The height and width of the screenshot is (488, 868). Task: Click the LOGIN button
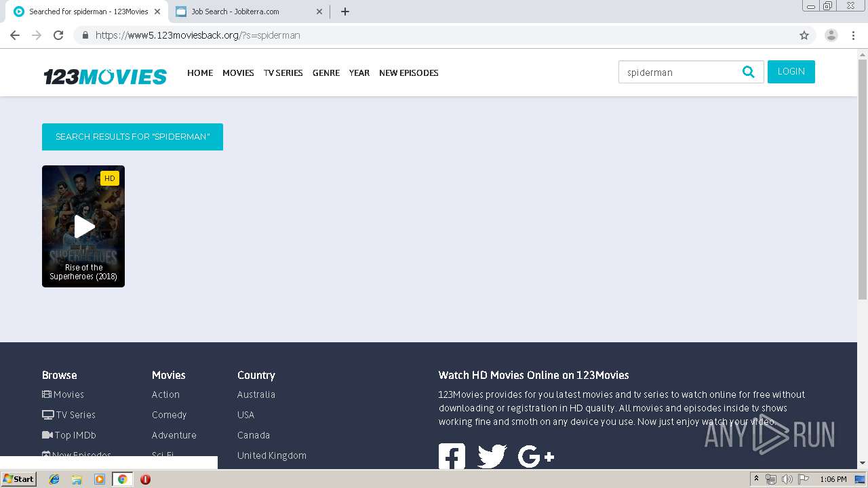(791, 72)
